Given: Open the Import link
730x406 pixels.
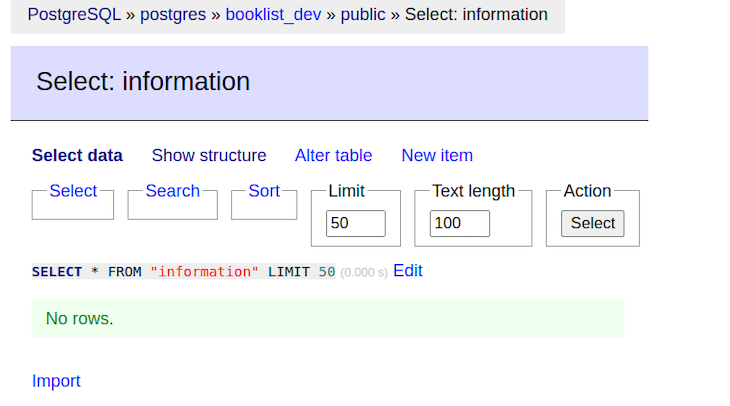Looking at the screenshot, I should 56,381.
